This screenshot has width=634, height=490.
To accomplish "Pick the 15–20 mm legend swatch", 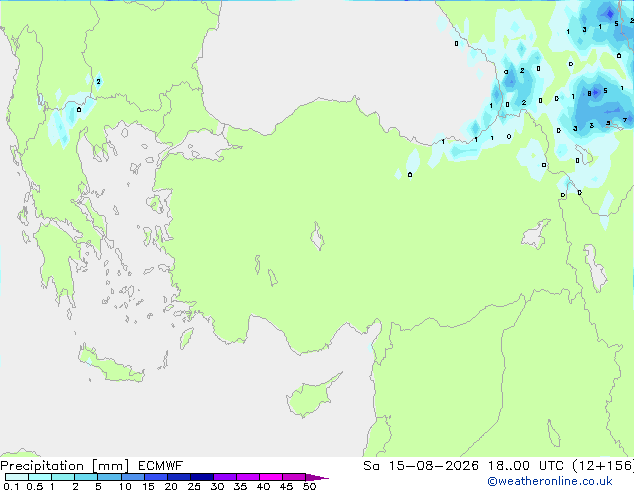I will click(155, 477).
